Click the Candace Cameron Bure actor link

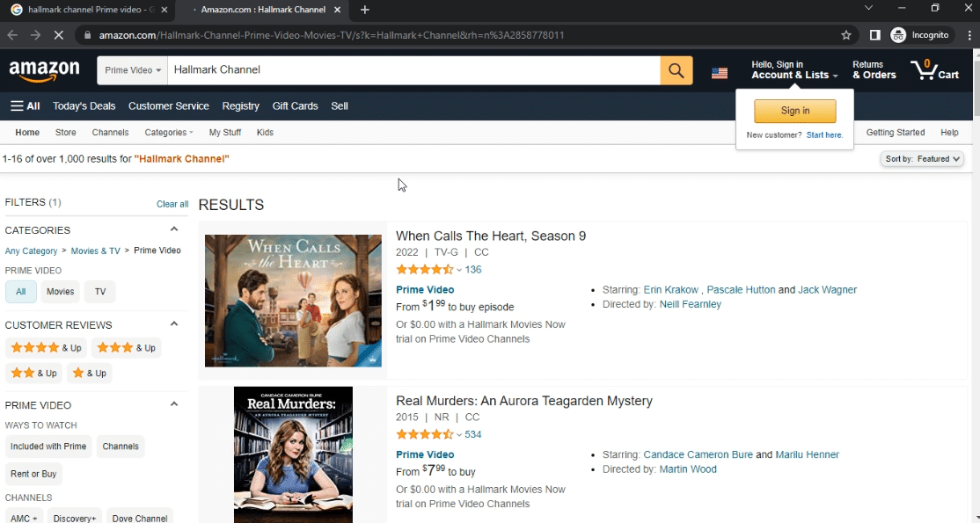698,455
